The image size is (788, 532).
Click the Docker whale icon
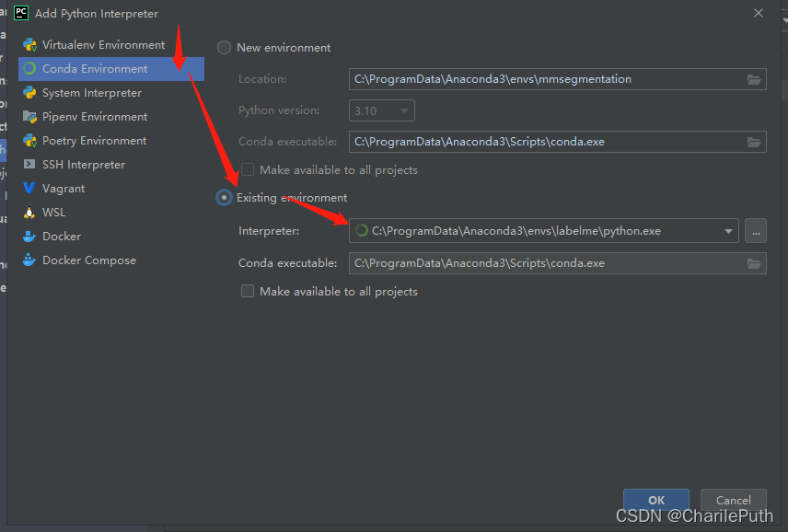(29, 237)
